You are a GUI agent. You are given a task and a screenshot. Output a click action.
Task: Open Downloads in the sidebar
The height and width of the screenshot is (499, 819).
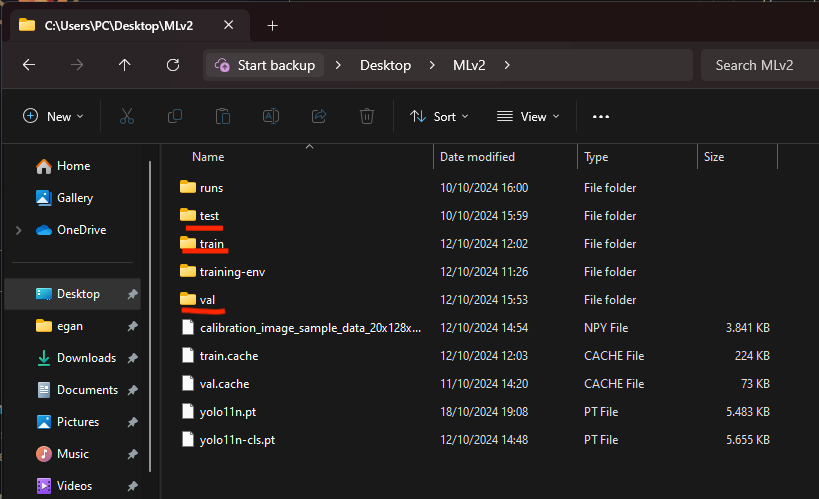[x=86, y=358]
